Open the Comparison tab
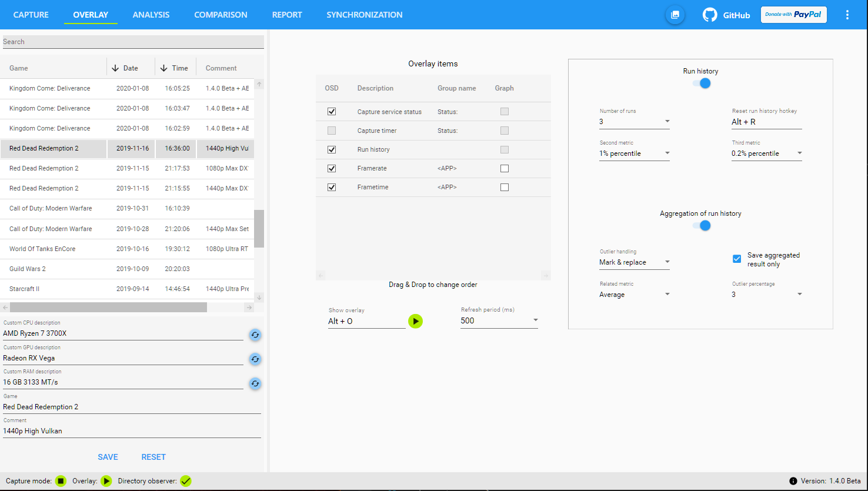The width and height of the screenshot is (868, 491). (221, 15)
